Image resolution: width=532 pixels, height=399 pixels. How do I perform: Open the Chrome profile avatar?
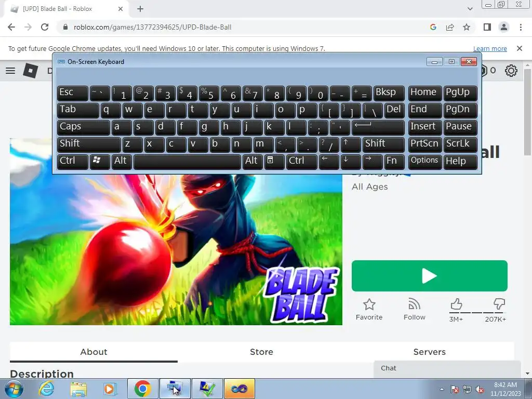click(x=504, y=27)
